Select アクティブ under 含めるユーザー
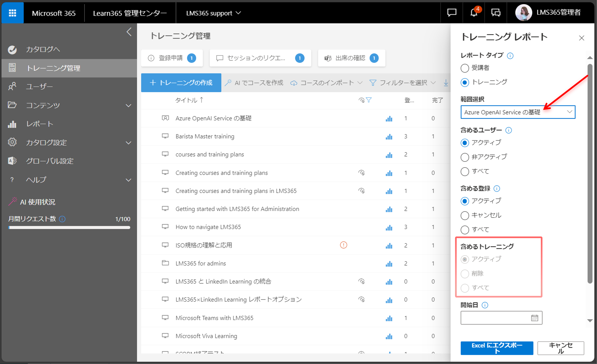 464,143
